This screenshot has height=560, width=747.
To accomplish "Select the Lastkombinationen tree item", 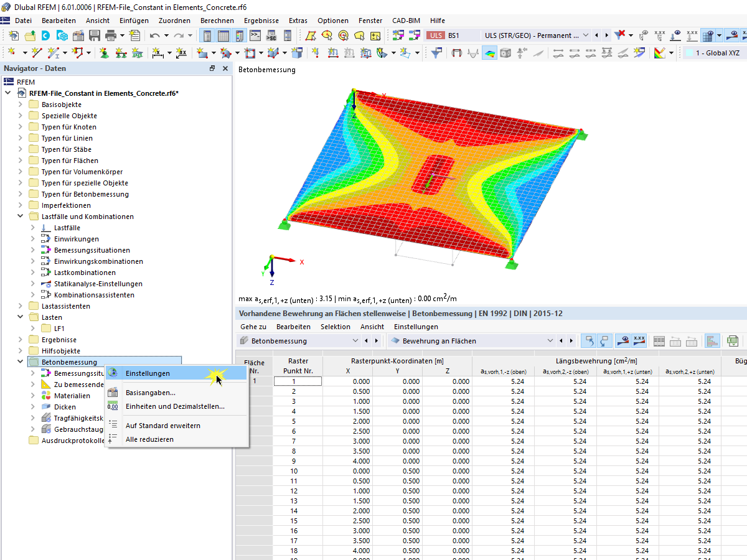I will [85, 273].
